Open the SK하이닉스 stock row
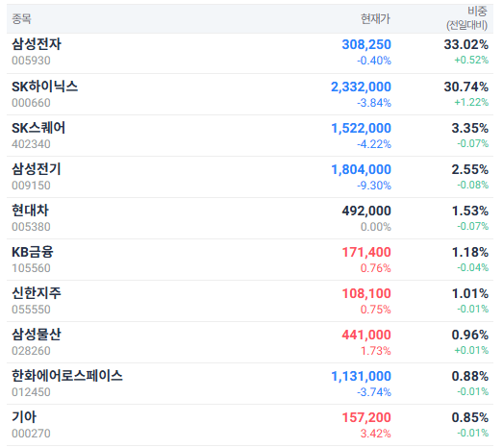The height and width of the screenshot is (448, 503). pos(250,94)
